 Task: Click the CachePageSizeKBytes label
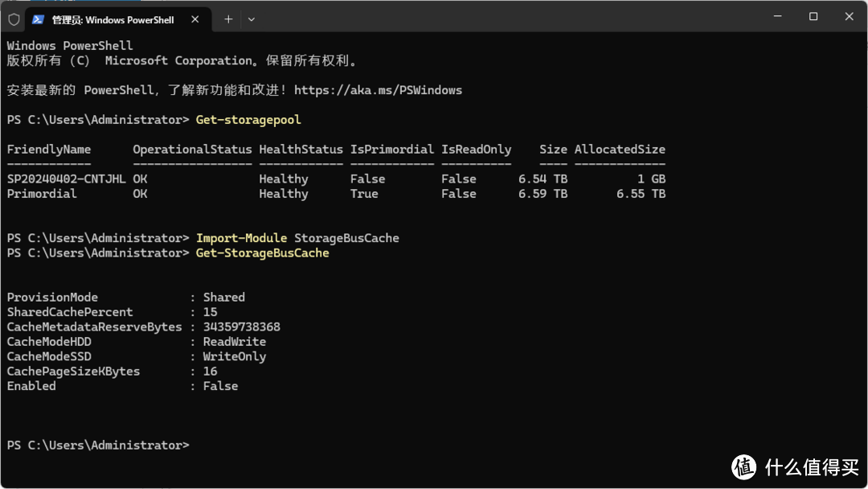73,372
